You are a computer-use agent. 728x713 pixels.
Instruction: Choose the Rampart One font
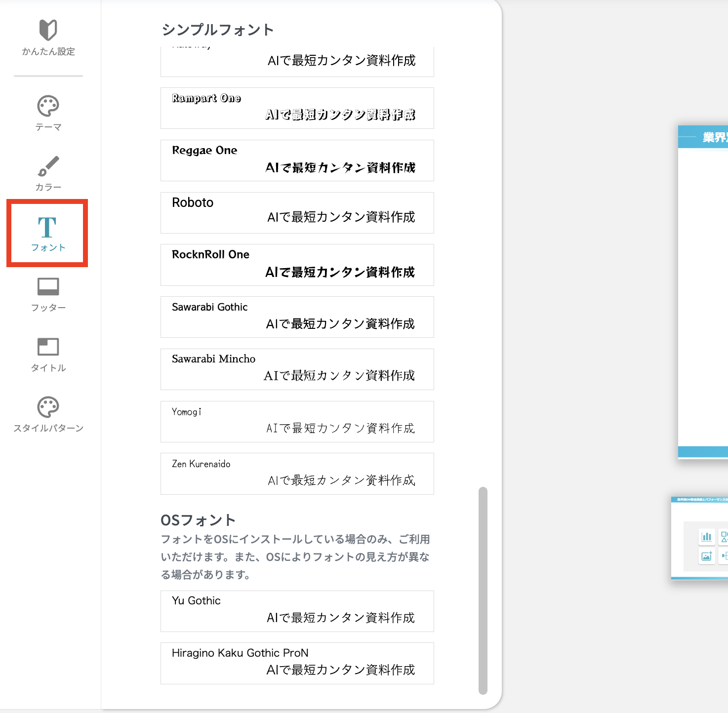pyautogui.click(x=297, y=108)
